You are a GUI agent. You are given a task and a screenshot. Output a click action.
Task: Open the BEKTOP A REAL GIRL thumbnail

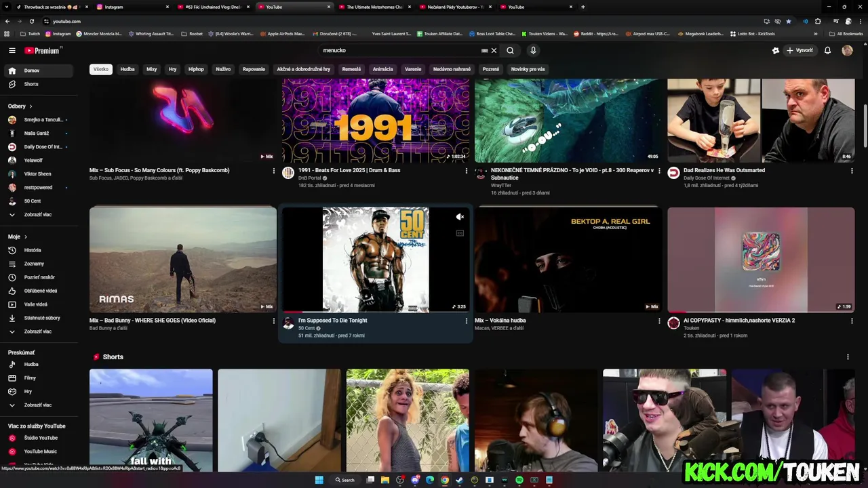[568, 260]
